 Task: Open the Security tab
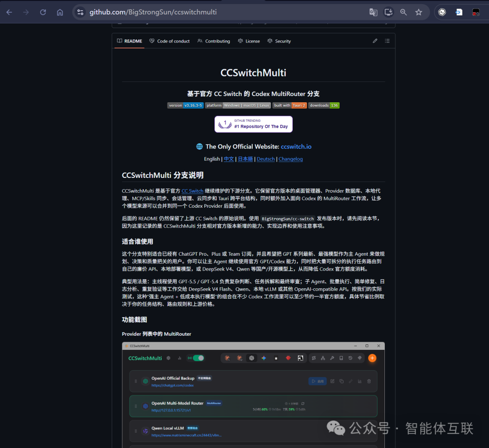pyautogui.click(x=279, y=41)
